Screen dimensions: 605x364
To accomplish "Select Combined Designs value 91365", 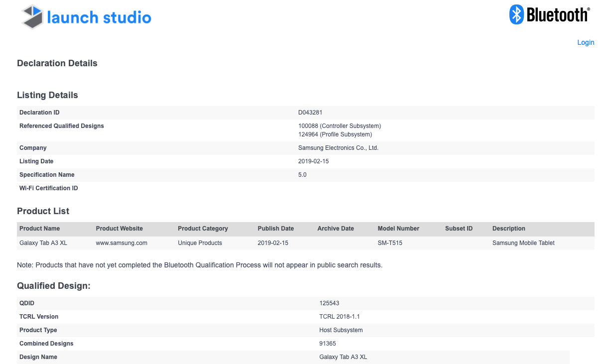I will click(x=328, y=344).
